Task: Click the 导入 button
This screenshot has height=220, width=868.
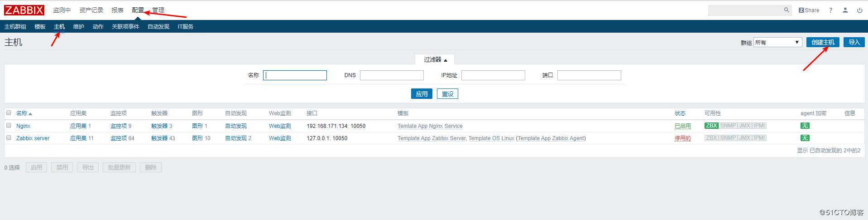Action: tap(854, 42)
